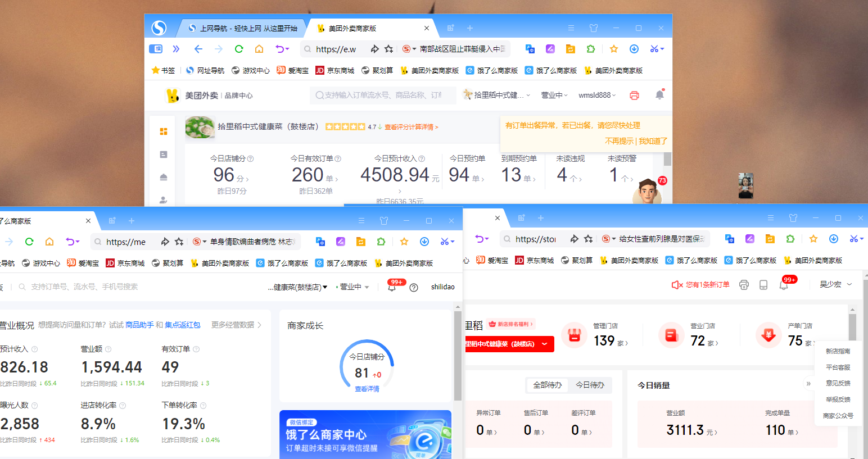This screenshot has width=868, height=459.
Task: Open the skin shirt icon in top Meituan window
Action: click(x=594, y=28)
